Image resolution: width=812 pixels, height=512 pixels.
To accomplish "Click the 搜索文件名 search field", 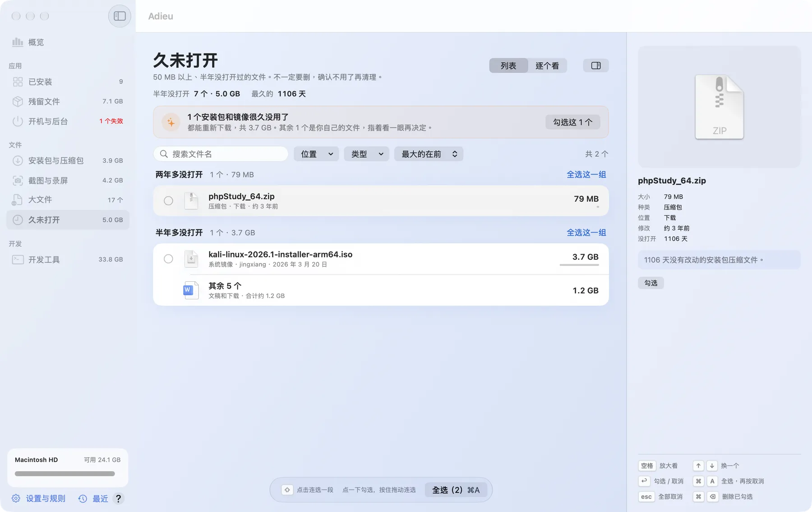I will 221,154.
